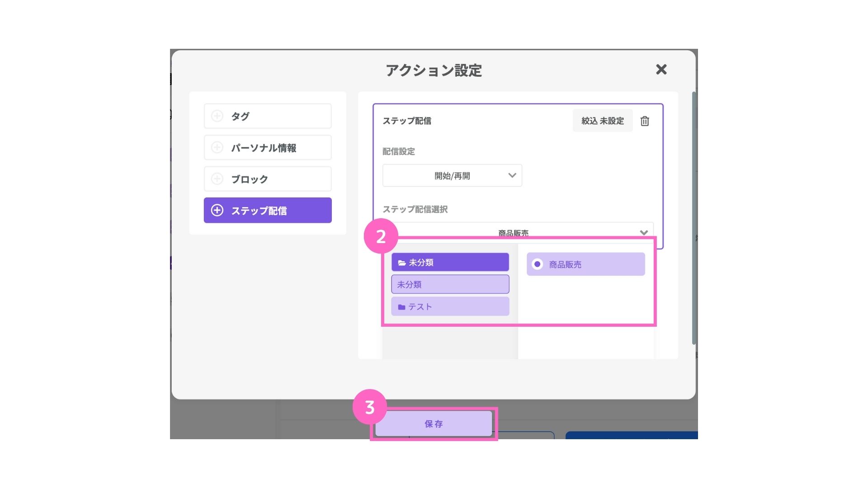Choose the タグ action in the left panel

point(268,116)
